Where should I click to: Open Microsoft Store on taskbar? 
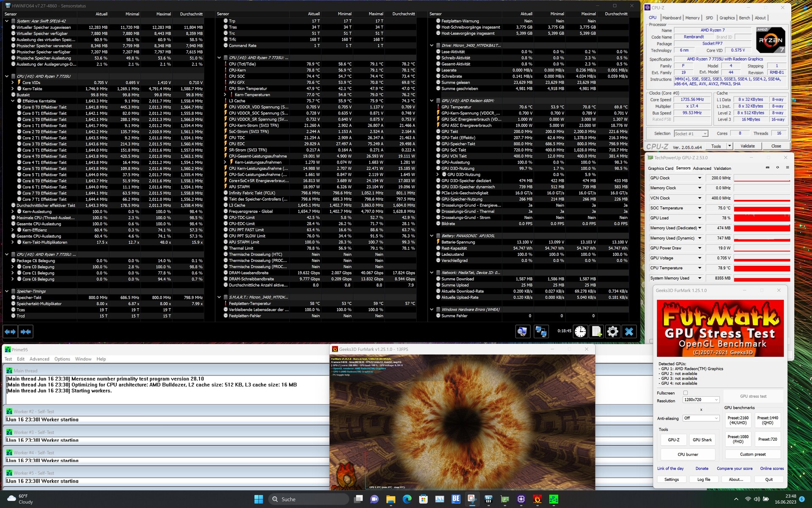[423, 499]
